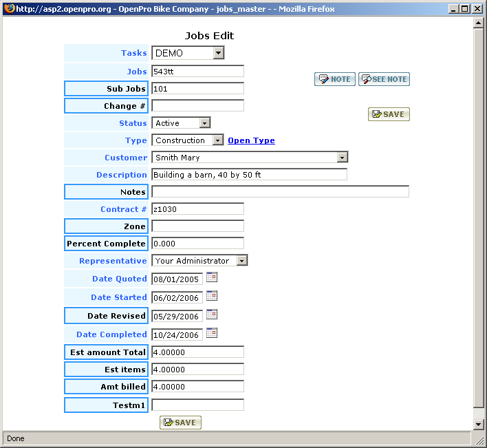
Task: Click the See Note magnifier button
Action: tap(384, 79)
